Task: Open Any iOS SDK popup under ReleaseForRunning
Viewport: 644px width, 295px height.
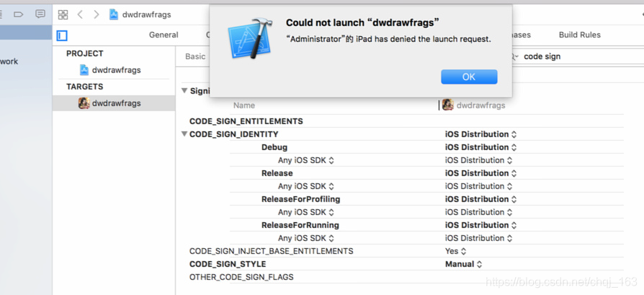Action: tap(306, 238)
